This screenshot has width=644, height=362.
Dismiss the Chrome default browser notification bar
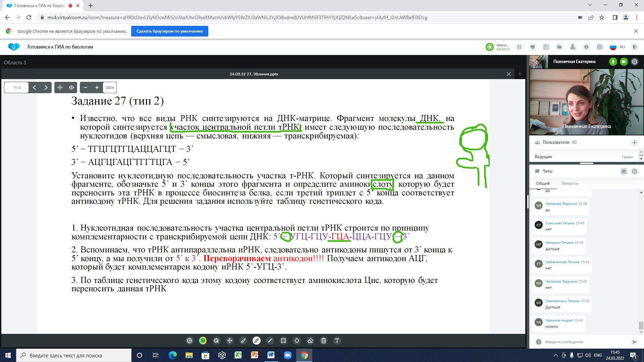636,31
